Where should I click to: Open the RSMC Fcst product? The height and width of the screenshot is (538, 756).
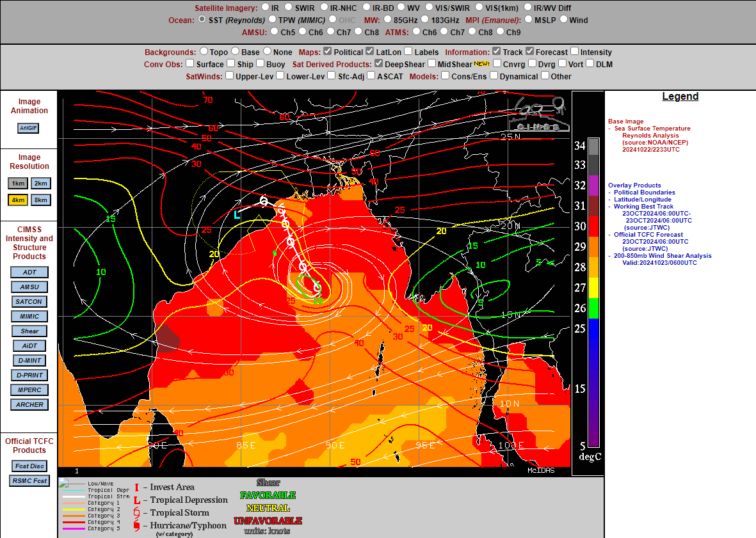(29, 480)
